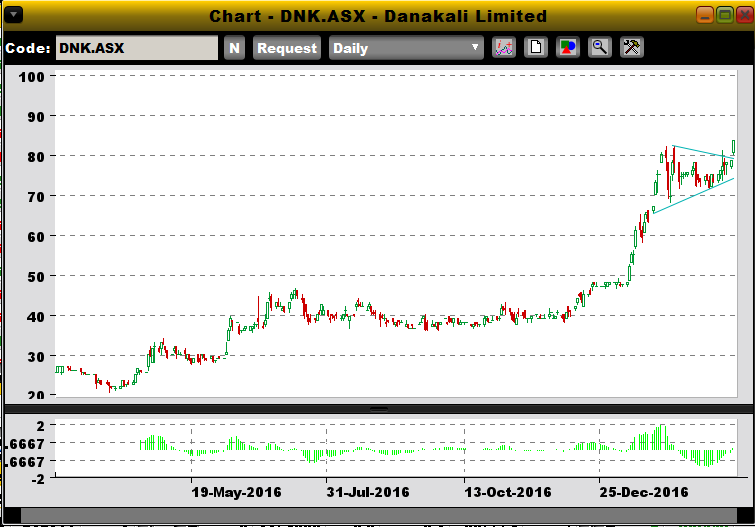Image resolution: width=755 pixels, height=527 pixels.
Task: Click the magnifying glass zoom icon
Action: pyautogui.click(x=600, y=48)
